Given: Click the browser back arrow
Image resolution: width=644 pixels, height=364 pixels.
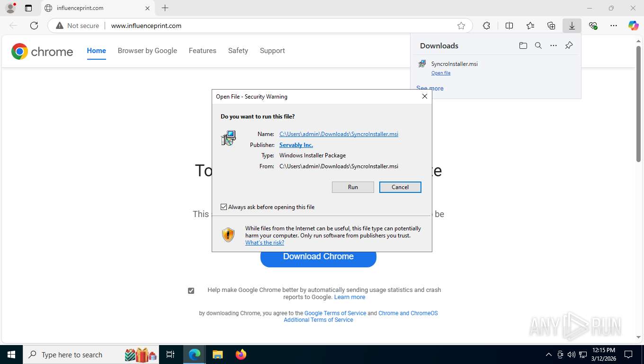Looking at the screenshot, I should (x=13, y=26).
